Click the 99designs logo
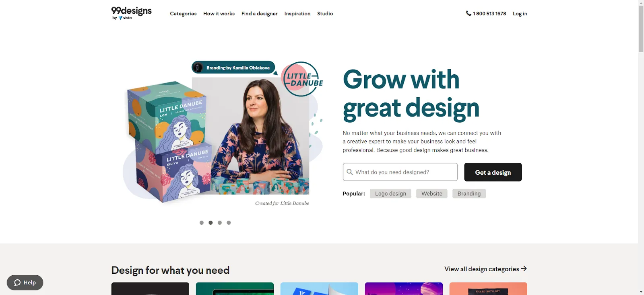This screenshot has height=295, width=644. (x=131, y=13)
